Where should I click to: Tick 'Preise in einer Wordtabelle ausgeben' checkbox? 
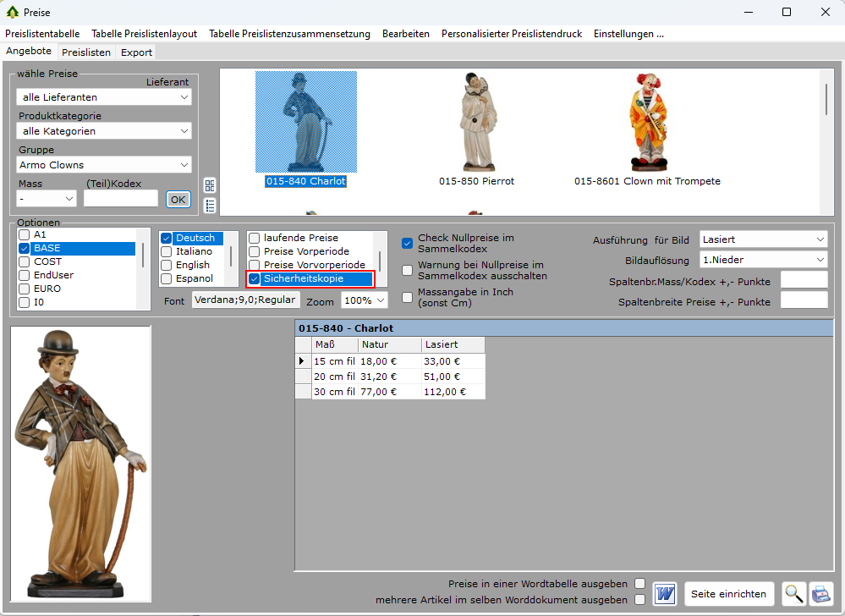pyautogui.click(x=640, y=584)
